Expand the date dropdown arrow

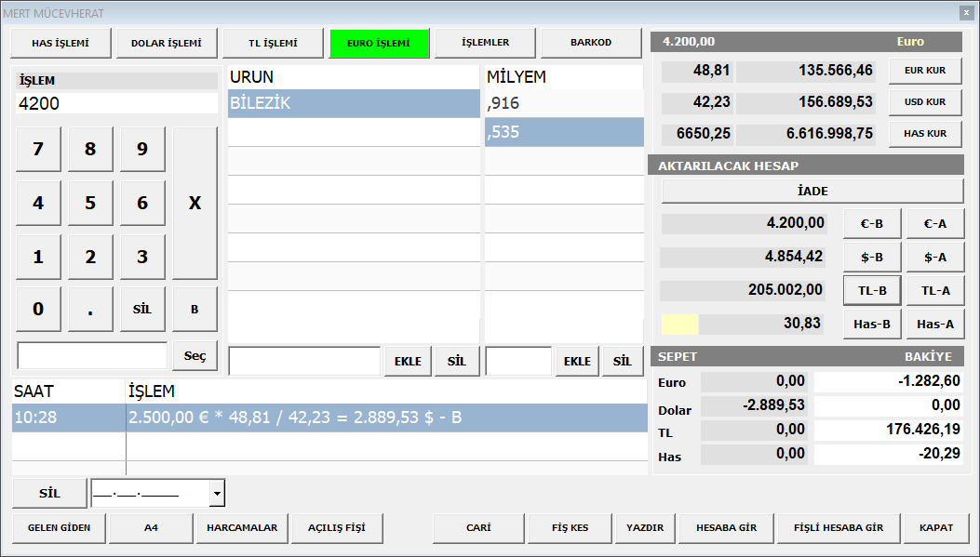click(x=217, y=493)
